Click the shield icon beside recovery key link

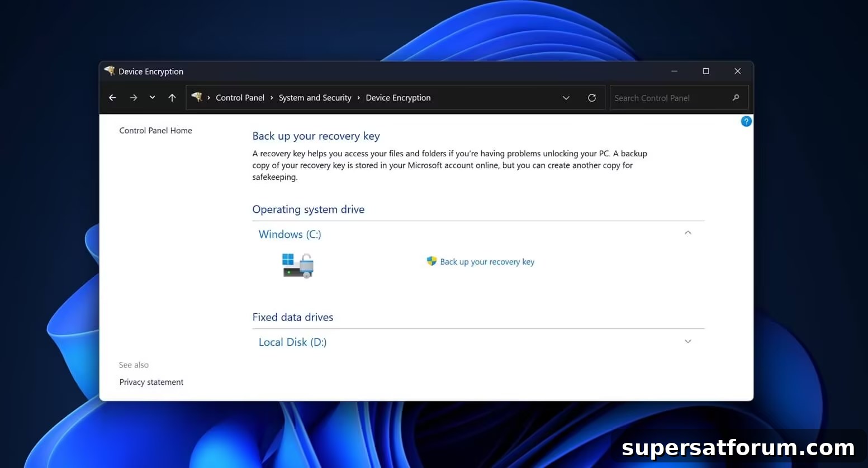tap(431, 261)
